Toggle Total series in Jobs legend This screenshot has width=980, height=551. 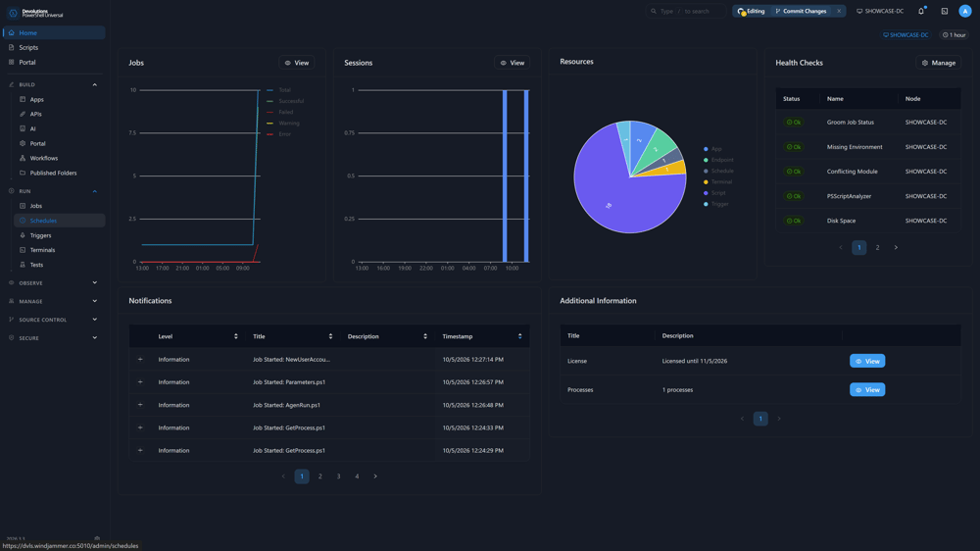[x=278, y=90]
